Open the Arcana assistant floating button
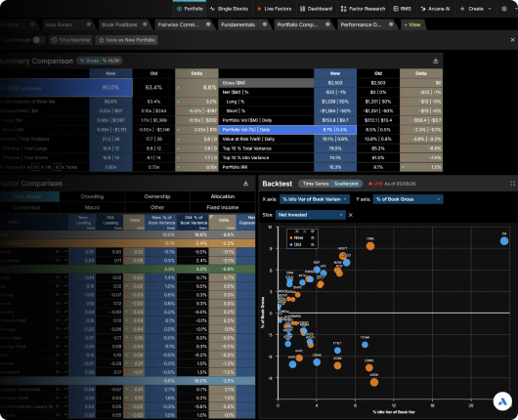 pyautogui.click(x=502, y=401)
